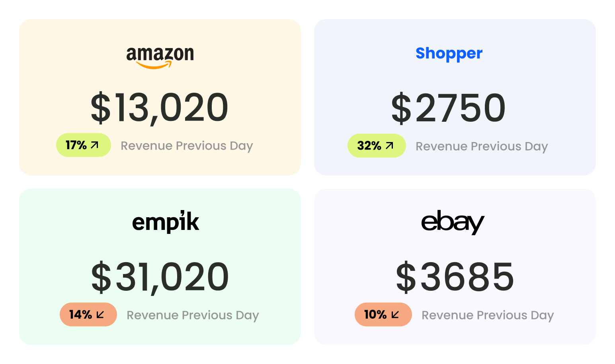Click the Empik logo
The width and height of the screenshot is (615, 364).
tap(165, 222)
